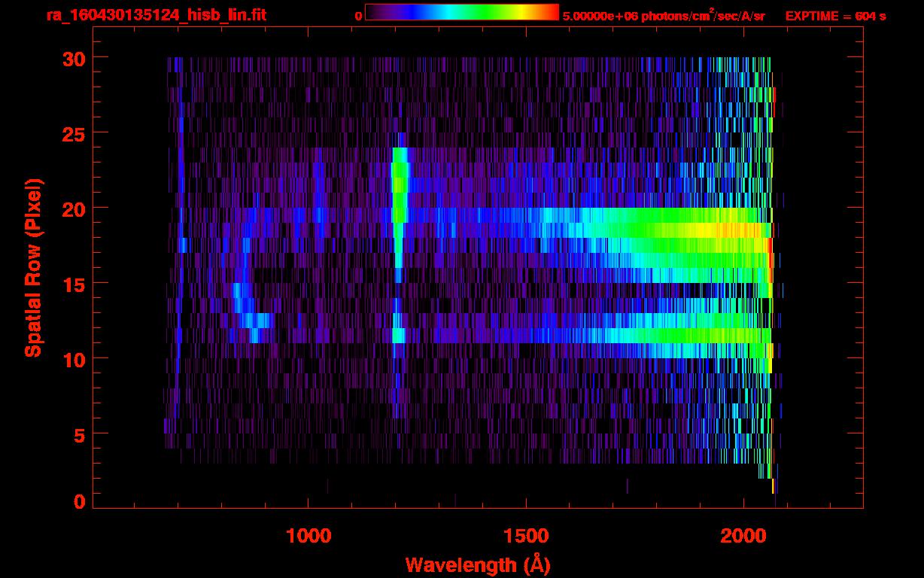Click the EXPTIME = 604 s text
This screenshot has height=578, width=924.
click(x=835, y=16)
